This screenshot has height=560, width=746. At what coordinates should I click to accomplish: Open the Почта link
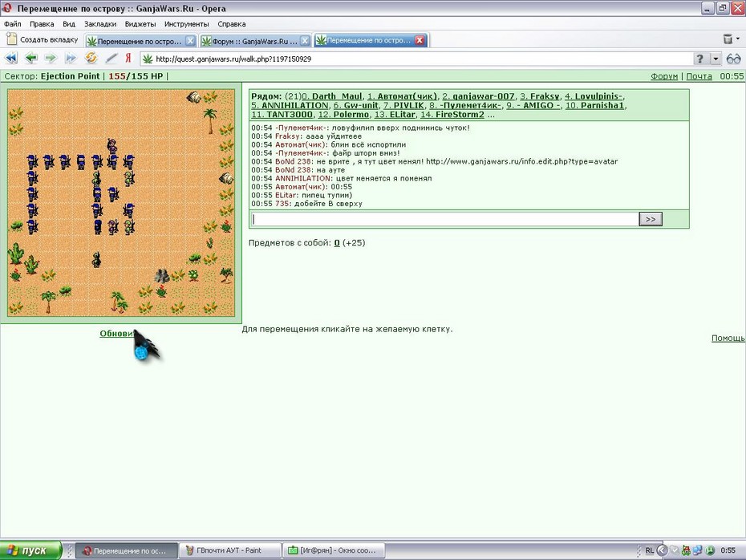point(699,76)
